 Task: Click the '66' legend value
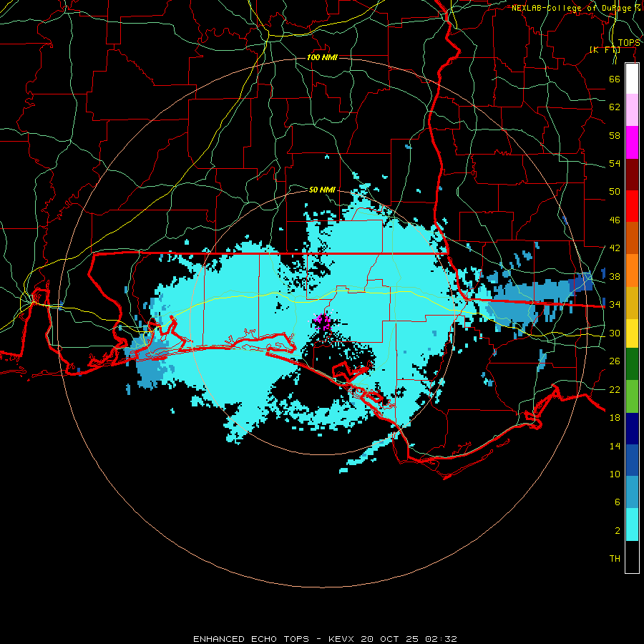pyautogui.click(x=615, y=79)
